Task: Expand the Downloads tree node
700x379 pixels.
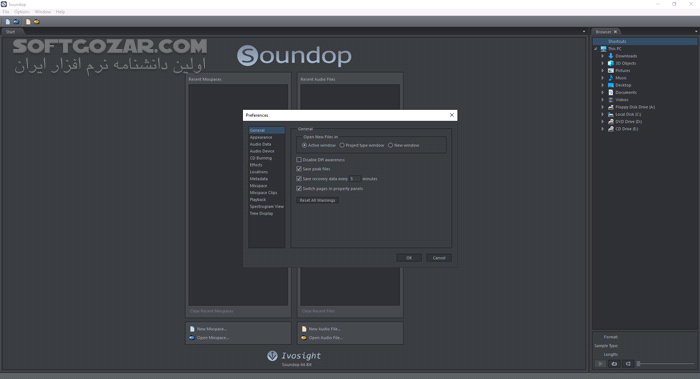Action: [603, 56]
